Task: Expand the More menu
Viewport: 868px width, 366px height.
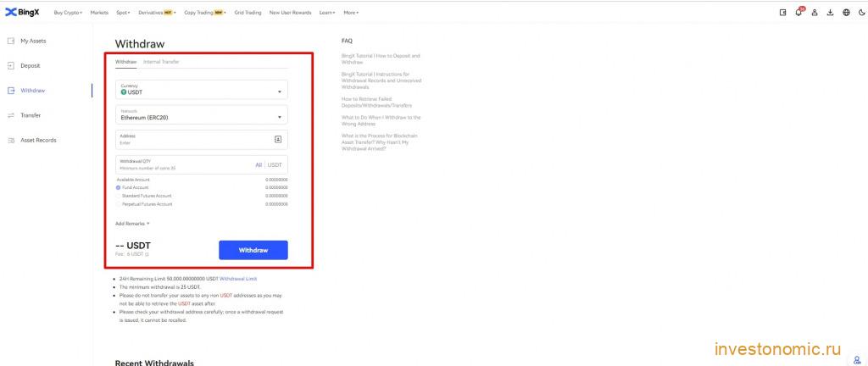Action: pyautogui.click(x=351, y=12)
